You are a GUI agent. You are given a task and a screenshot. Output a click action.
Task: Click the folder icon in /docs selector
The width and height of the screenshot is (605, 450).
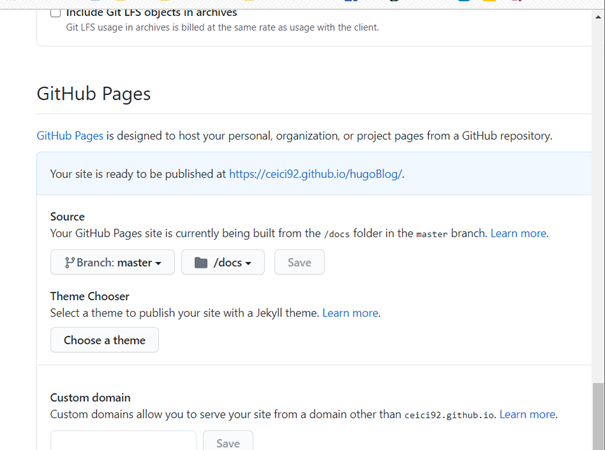click(201, 263)
